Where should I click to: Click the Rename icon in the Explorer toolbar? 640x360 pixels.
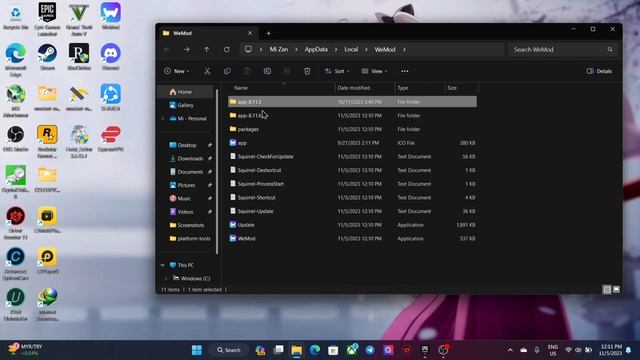267,71
